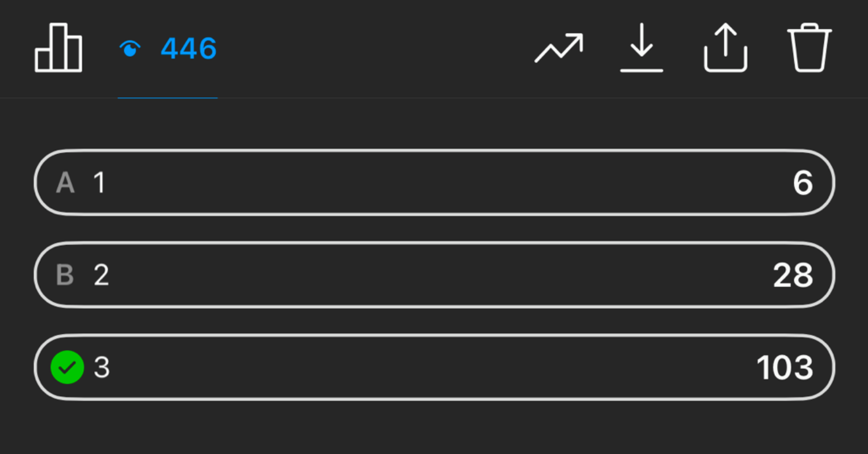
Task: Click the download arrow icon
Action: 642,48
